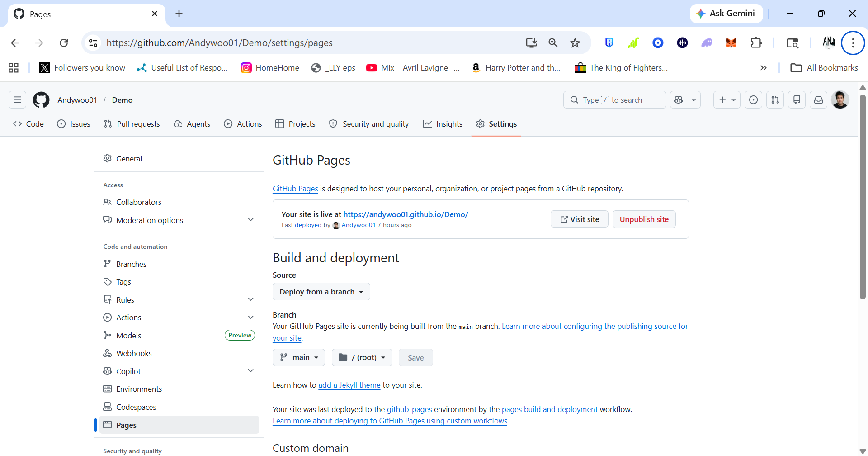
Task: Open the Ask Gemini button
Action: coord(726,14)
